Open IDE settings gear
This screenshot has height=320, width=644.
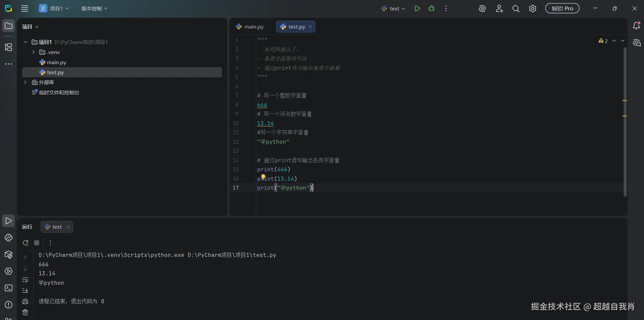[x=533, y=9]
